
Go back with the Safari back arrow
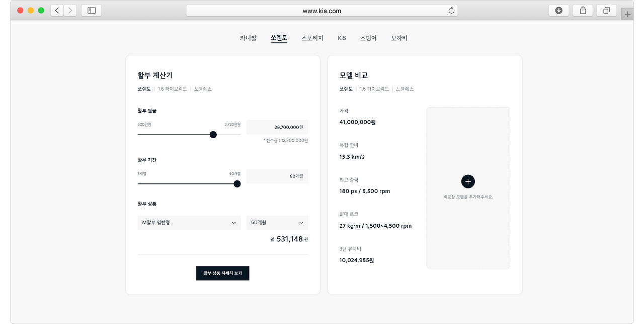pyautogui.click(x=57, y=10)
